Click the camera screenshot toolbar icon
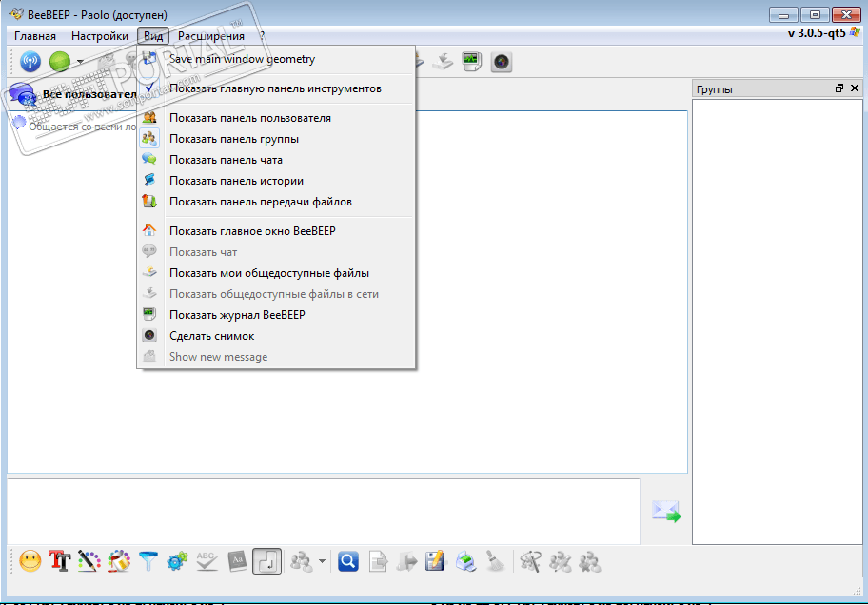Screen dimensions: 868x605 (502, 62)
